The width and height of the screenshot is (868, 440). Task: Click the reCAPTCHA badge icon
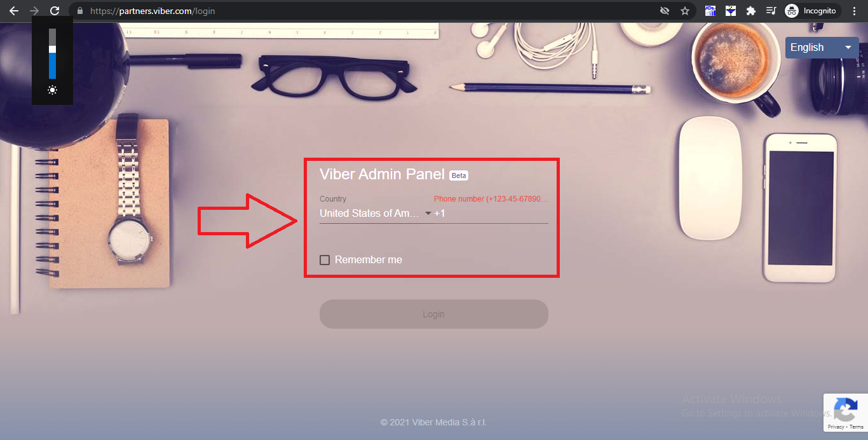coord(845,409)
